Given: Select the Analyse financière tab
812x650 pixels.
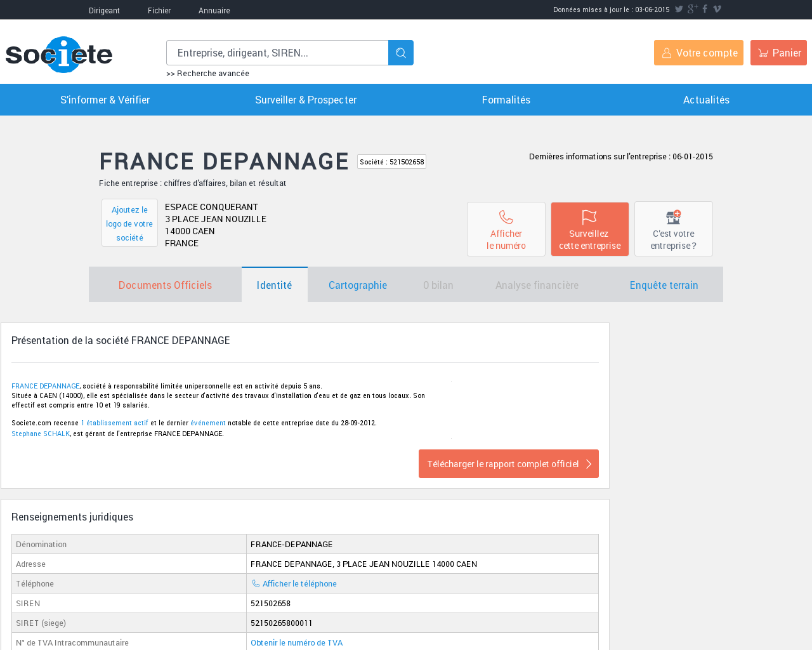Looking at the screenshot, I should pyautogui.click(x=537, y=285).
